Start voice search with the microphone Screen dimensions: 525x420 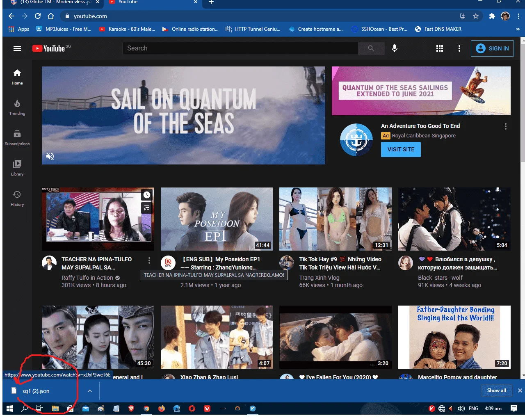pyautogui.click(x=395, y=48)
